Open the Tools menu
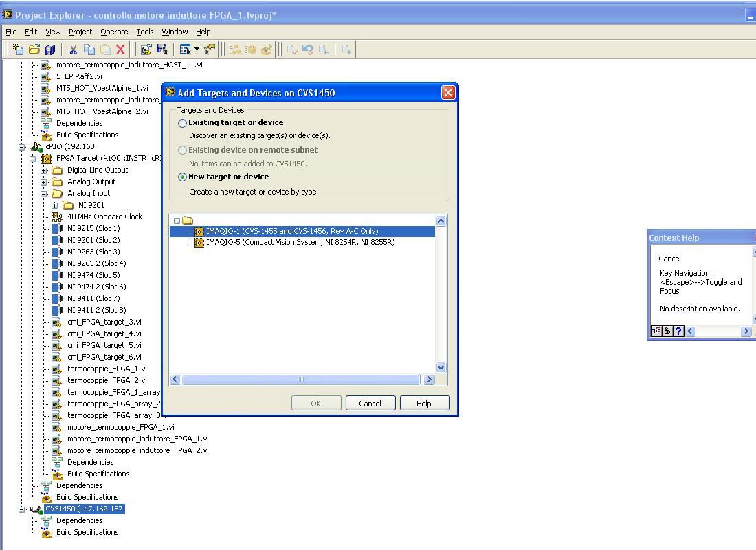756x550 pixels. pos(144,32)
